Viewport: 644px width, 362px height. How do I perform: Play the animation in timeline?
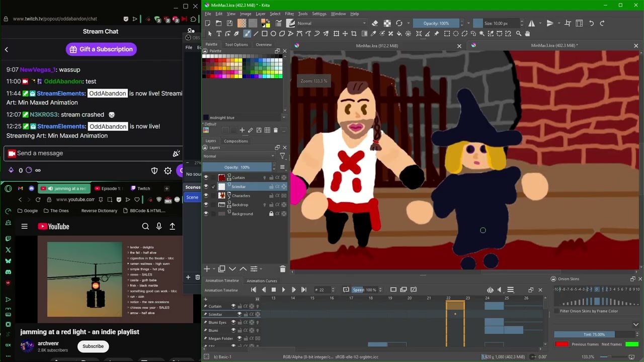click(x=283, y=290)
